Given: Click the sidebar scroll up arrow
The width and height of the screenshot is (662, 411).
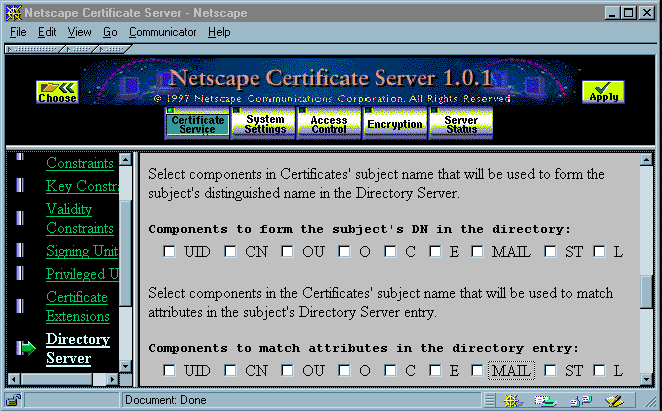Looking at the screenshot, I should click(125, 159).
